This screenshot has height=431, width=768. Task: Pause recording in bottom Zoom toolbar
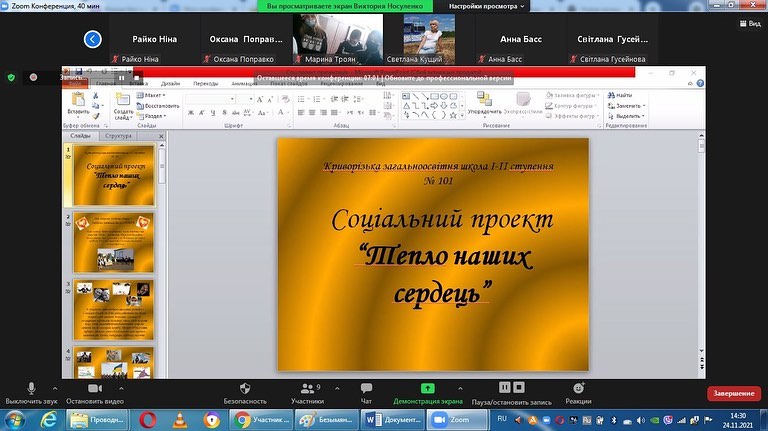pyautogui.click(x=504, y=387)
